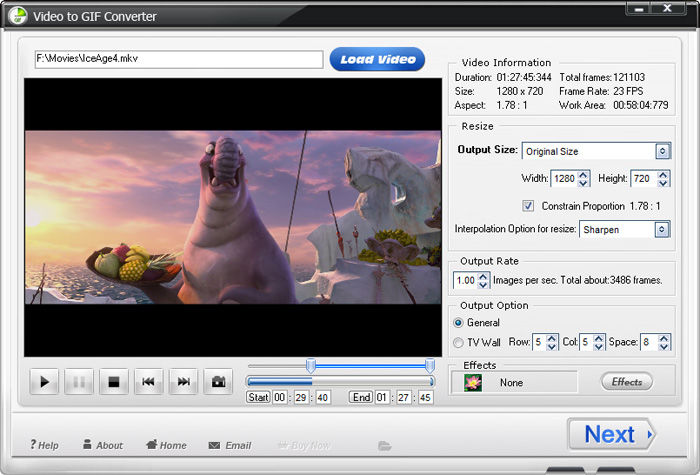
Task: Open the Help link
Action: 44,445
